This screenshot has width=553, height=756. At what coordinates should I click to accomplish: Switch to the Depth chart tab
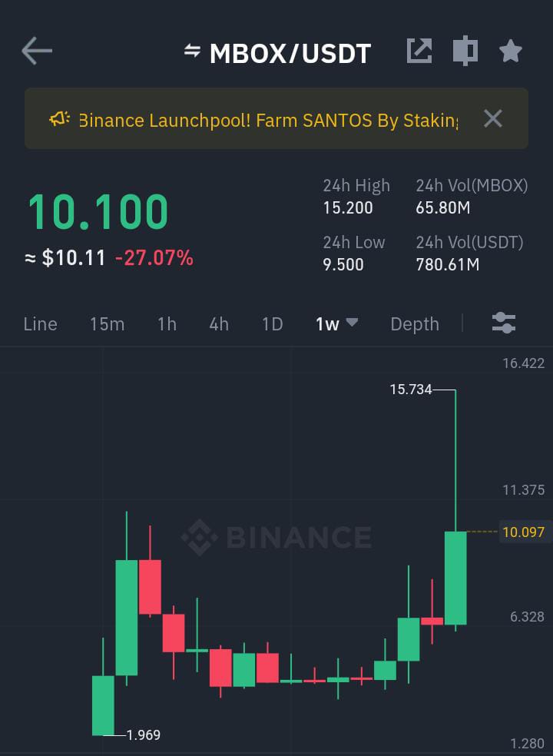click(x=415, y=324)
